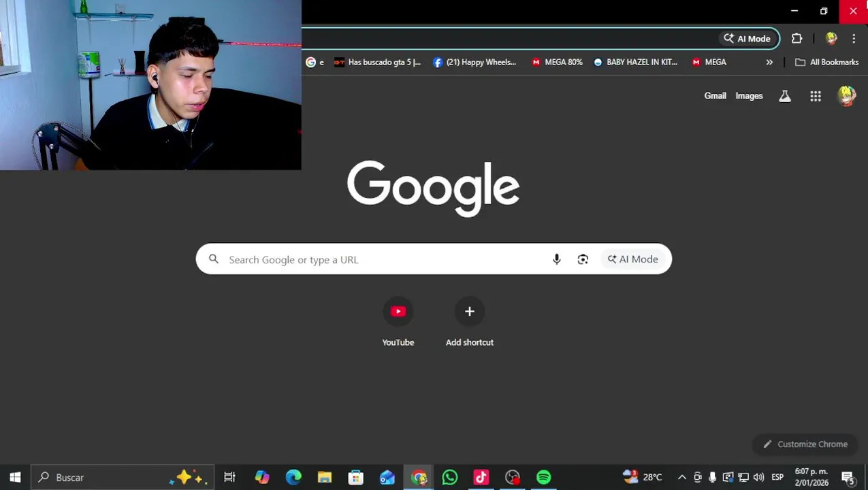Open the Google 'e' bookmark

315,62
